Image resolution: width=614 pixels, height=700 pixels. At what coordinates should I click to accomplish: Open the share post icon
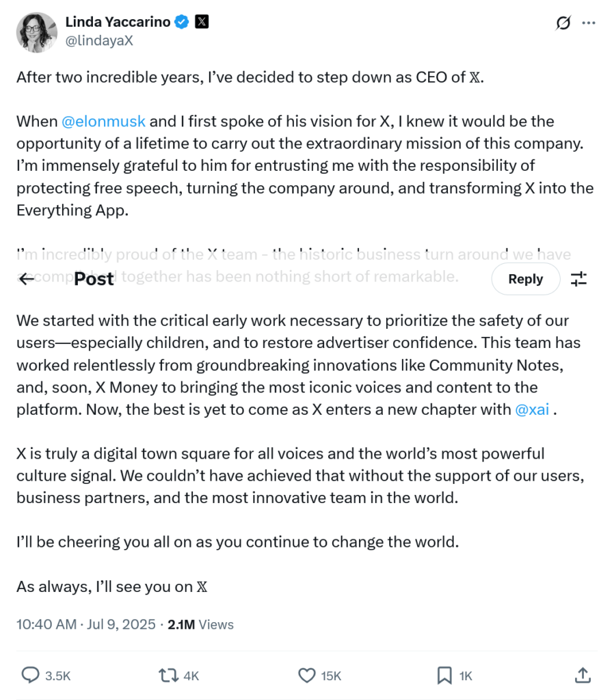(x=583, y=675)
